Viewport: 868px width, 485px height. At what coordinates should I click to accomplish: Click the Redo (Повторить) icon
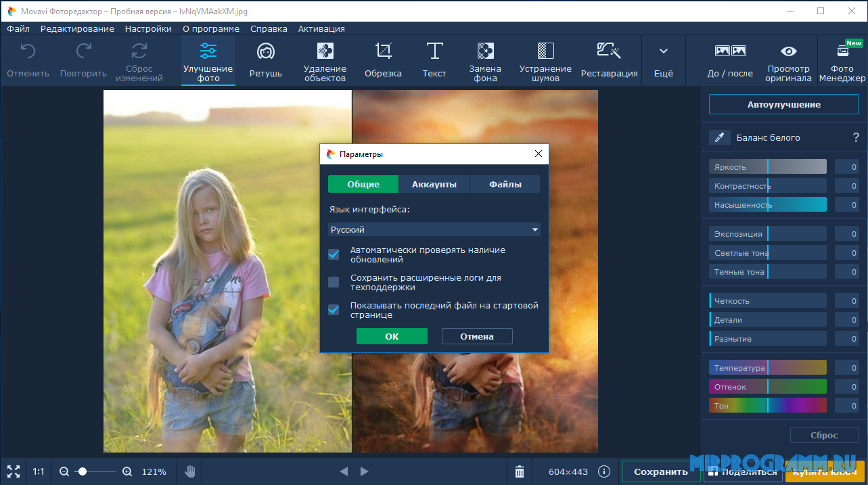pos(83,51)
